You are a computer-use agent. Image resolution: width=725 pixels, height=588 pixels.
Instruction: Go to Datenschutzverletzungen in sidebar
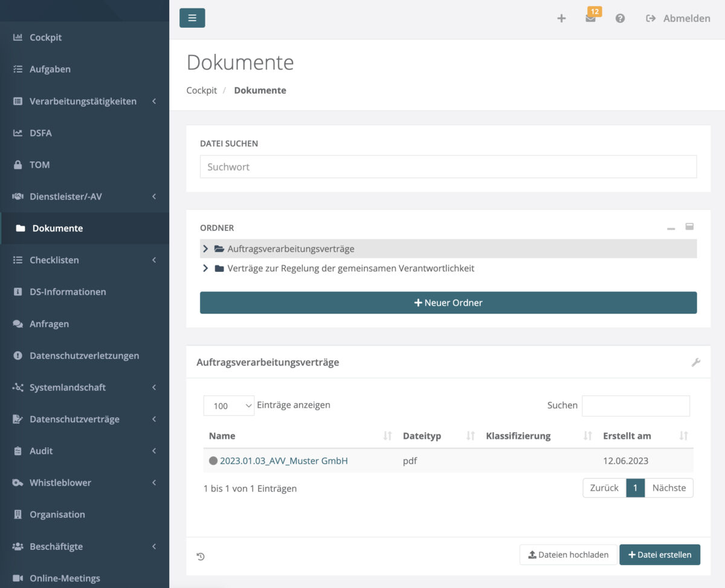click(84, 356)
